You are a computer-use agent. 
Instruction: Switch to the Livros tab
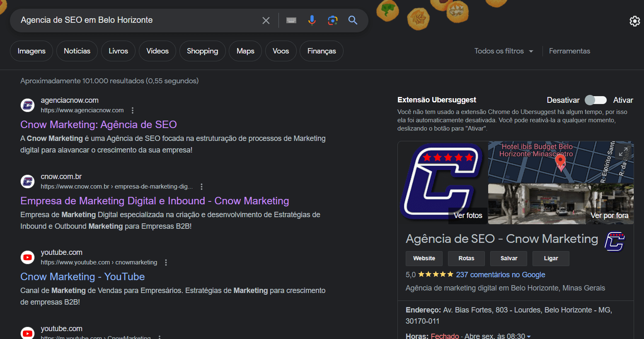(x=118, y=51)
